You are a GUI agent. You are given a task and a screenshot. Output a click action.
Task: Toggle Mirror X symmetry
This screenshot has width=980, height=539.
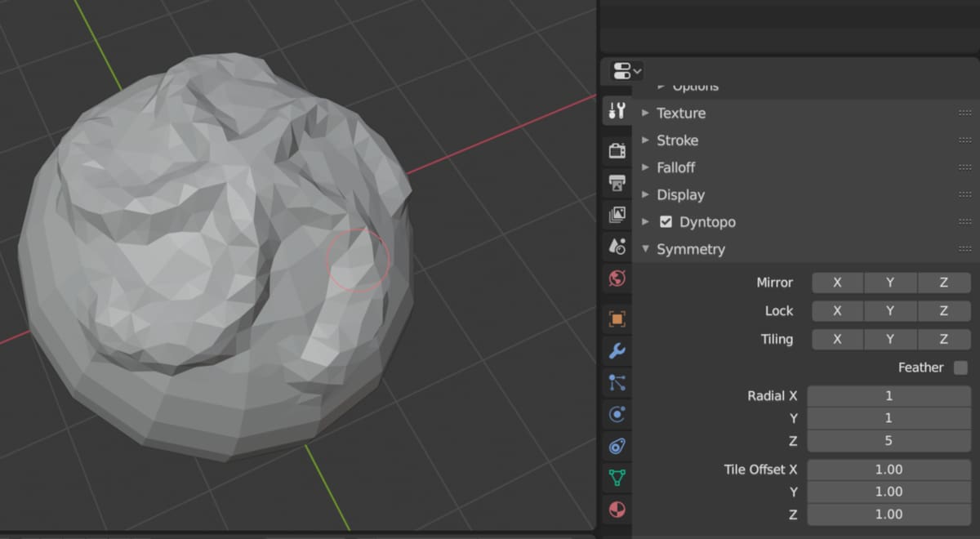click(837, 283)
